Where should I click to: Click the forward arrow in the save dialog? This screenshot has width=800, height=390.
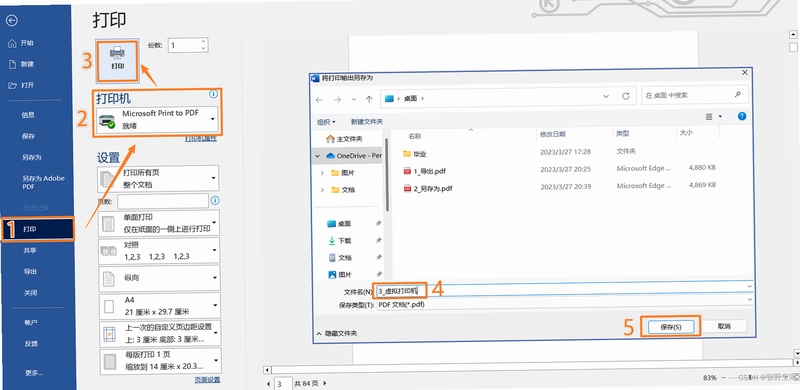tap(337, 100)
